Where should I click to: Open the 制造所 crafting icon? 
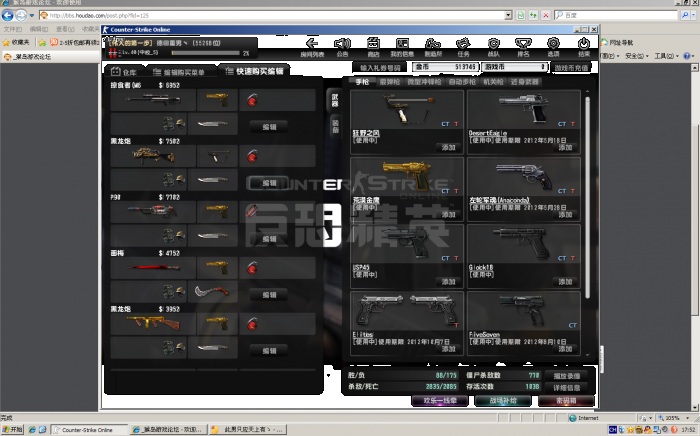coord(433,44)
